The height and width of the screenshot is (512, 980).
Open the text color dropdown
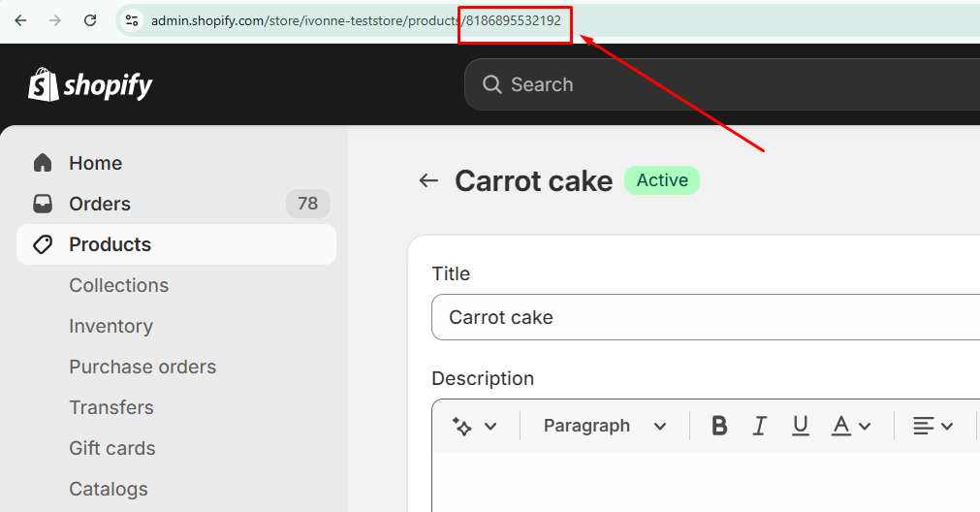pos(851,426)
